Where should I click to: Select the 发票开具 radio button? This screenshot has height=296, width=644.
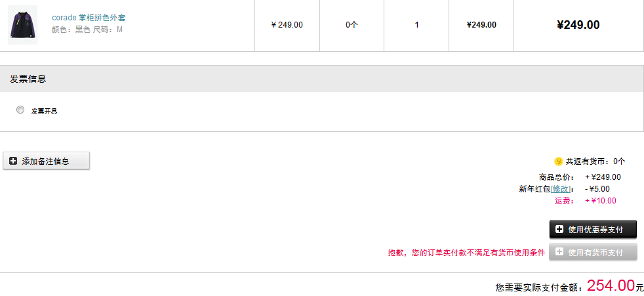(20, 110)
